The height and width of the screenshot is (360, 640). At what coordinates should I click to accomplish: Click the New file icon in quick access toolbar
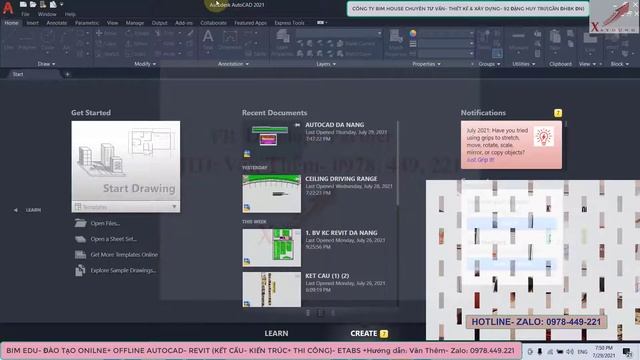point(23,4)
